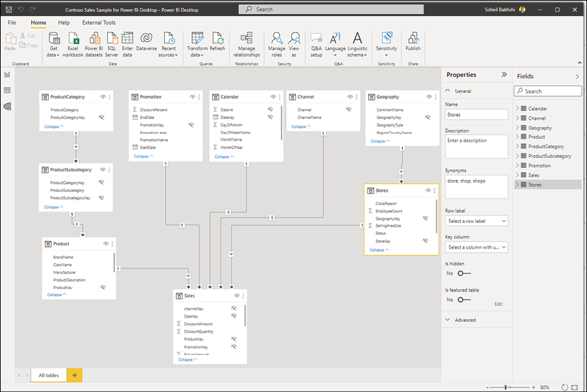Click Edit link for featured table
Screen dimensions: 587x392
pyautogui.click(x=498, y=304)
